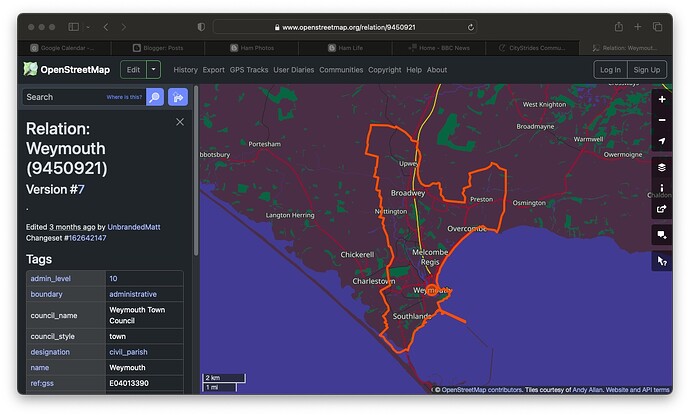Open the map layers panel

click(x=661, y=167)
